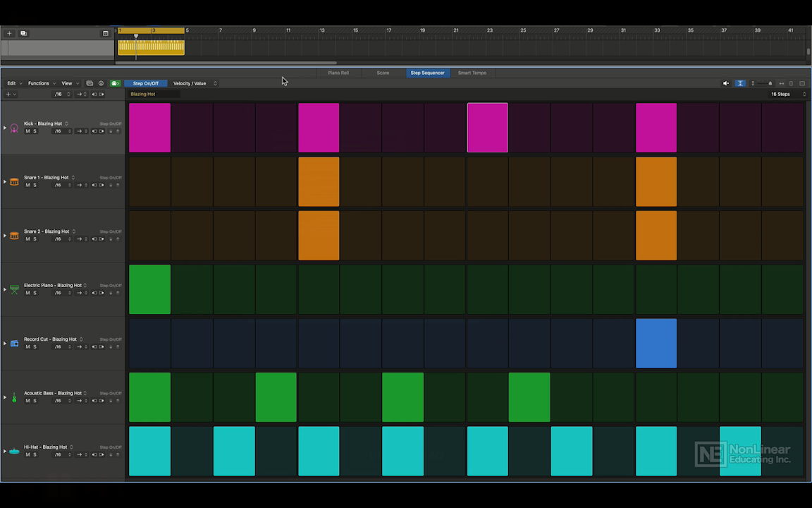812x508 pixels.
Task: Open the 16 Steps pattern length dropdown
Action: point(781,94)
